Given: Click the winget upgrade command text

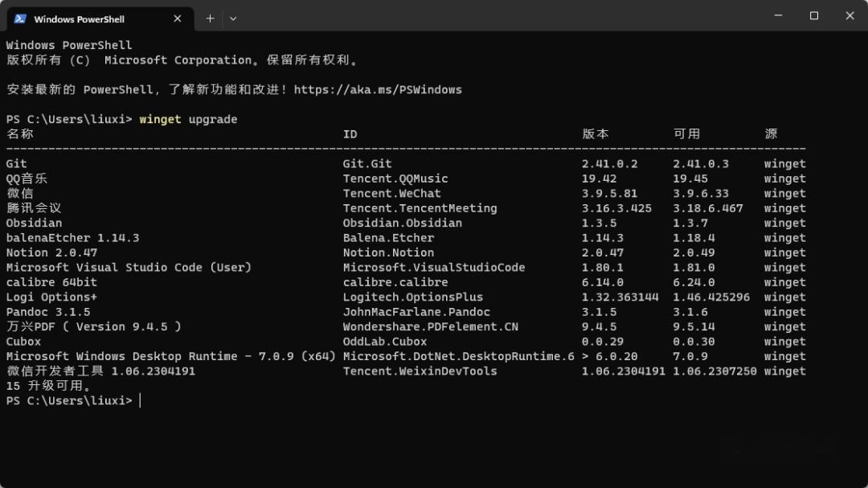Looking at the screenshot, I should coord(188,119).
